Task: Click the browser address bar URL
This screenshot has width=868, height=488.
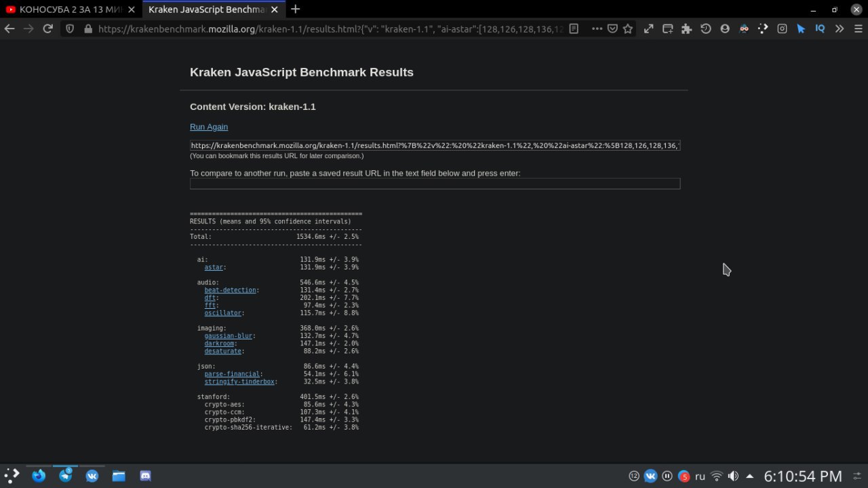Action: [331, 29]
